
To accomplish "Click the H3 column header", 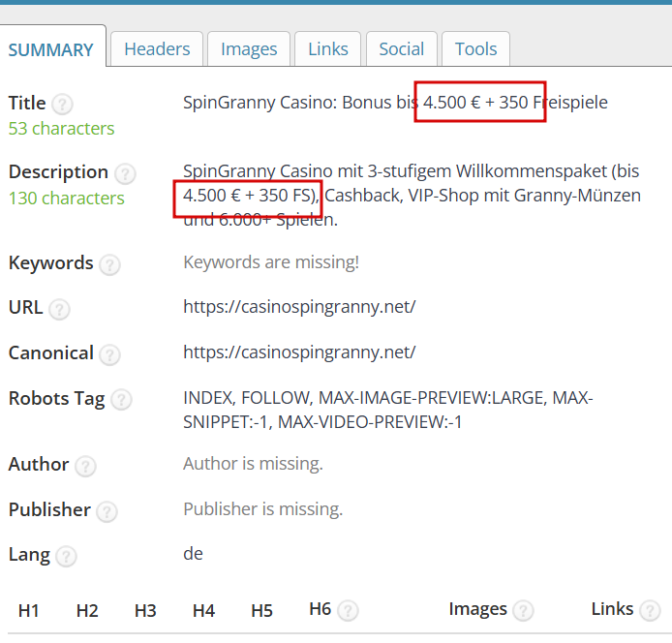I will pos(145,610).
